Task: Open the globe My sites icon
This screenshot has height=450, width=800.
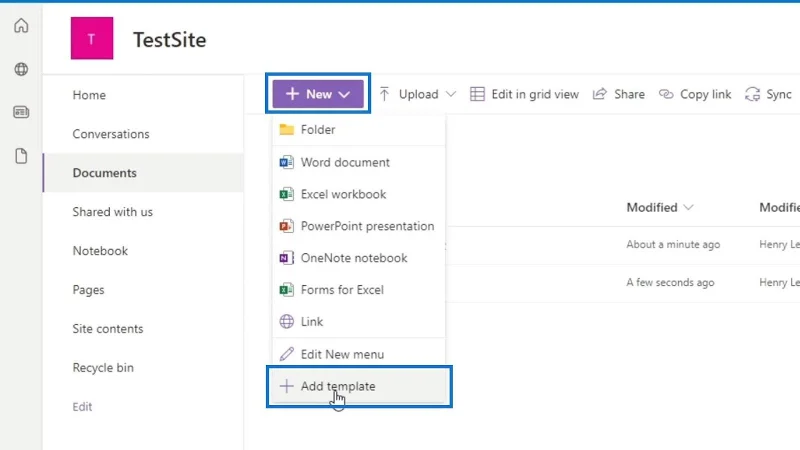Action: [21, 69]
